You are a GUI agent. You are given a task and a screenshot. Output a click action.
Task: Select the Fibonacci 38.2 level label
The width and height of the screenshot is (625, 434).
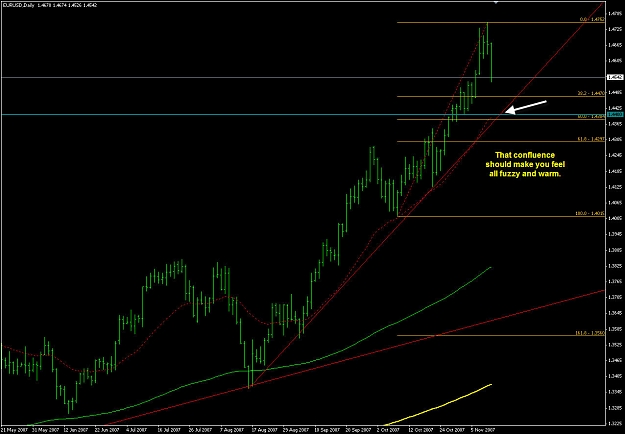592,93
